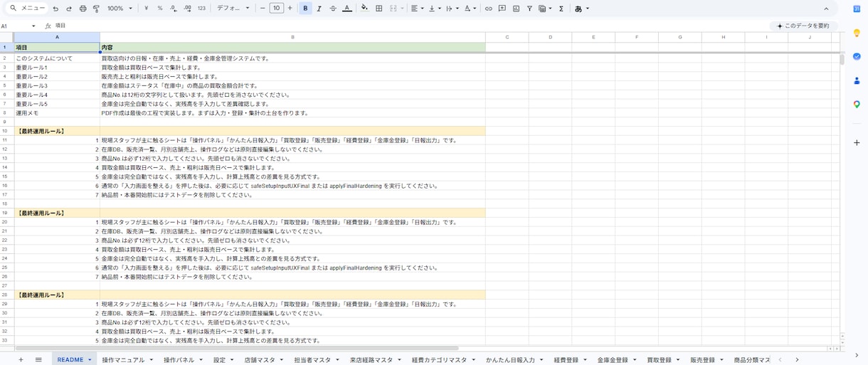This screenshot has height=365, width=868.
Task: Decrease decimal places
Action: click(174, 9)
